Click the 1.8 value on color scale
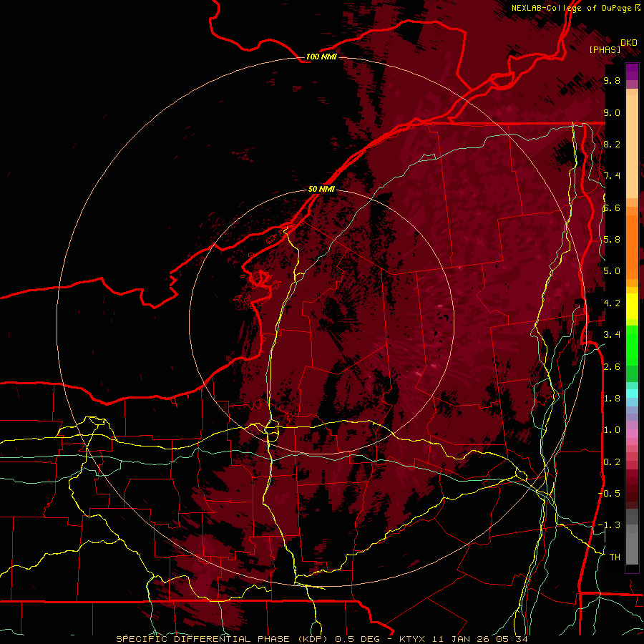 coord(612,399)
